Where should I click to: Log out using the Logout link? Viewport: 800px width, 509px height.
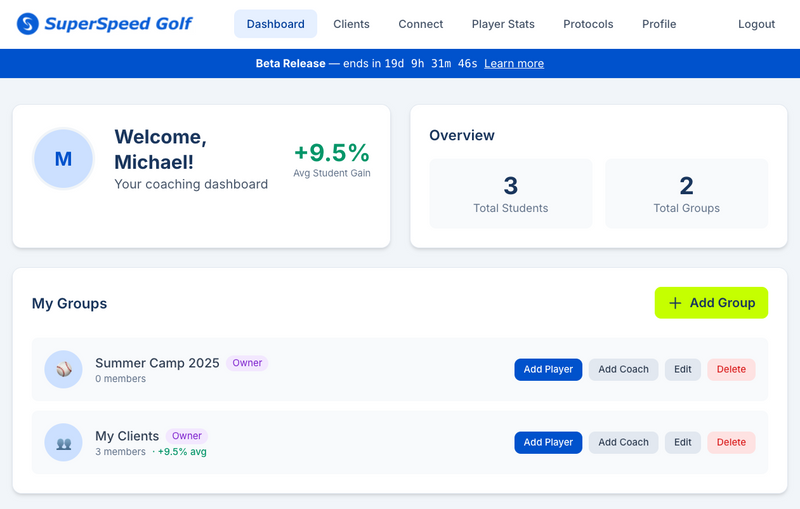[x=756, y=24]
